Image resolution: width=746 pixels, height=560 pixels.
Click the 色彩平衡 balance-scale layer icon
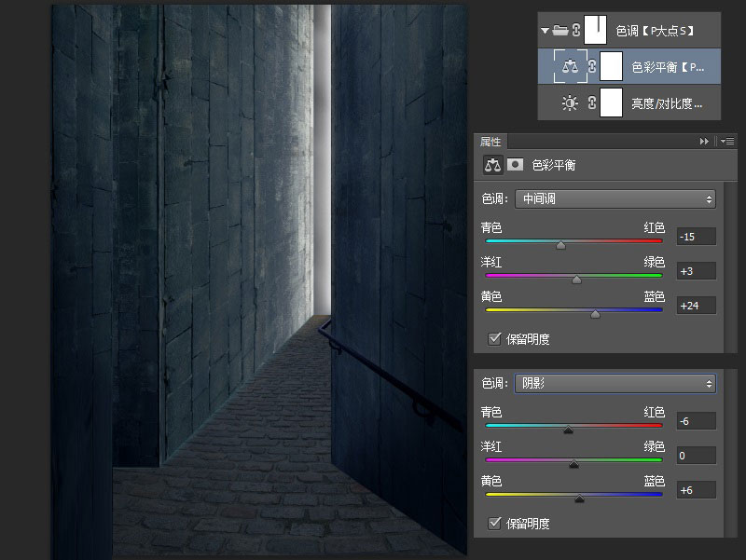tap(570, 66)
